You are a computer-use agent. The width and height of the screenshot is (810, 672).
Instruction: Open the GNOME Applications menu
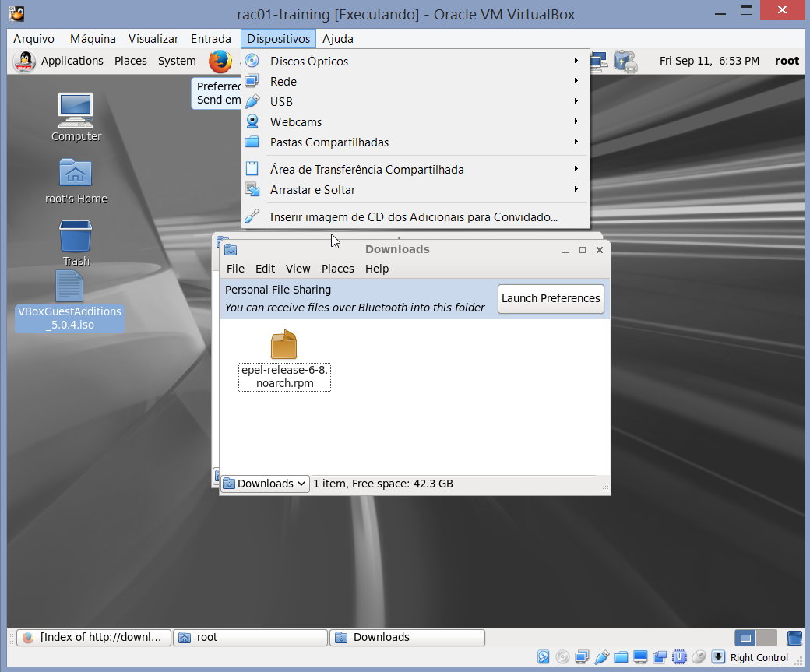click(x=72, y=61)
